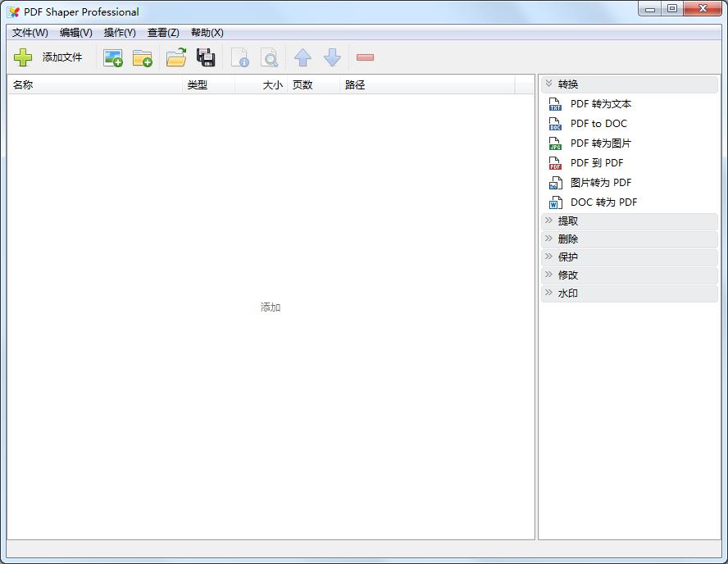Expand the 水印 section
This screenshot has width=728, height=564.
[630, 293]
